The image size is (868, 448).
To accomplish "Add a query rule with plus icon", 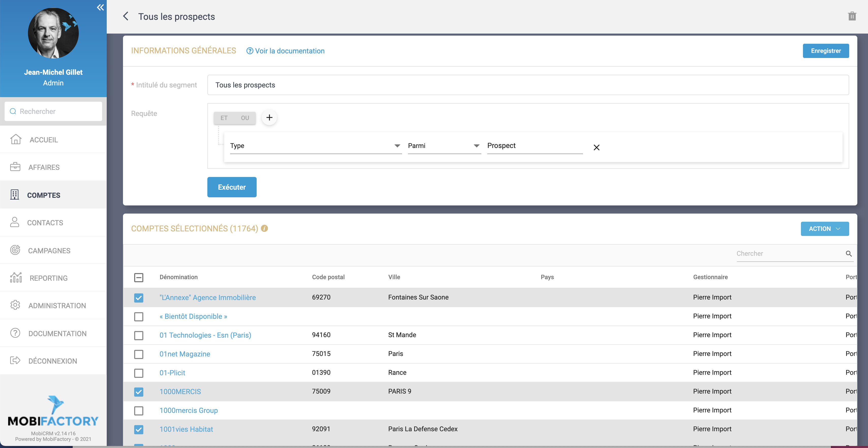I will 269,118.
